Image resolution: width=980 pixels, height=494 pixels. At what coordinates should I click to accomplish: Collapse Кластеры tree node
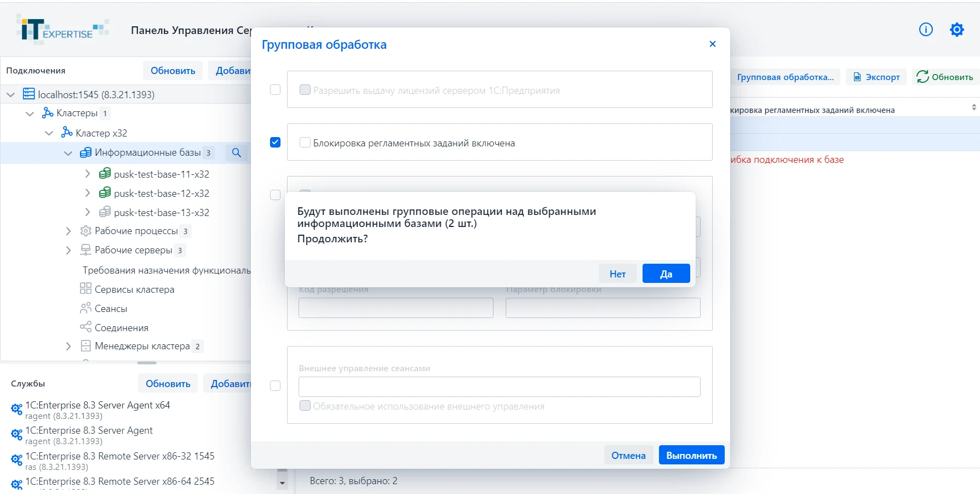(30, 113)
